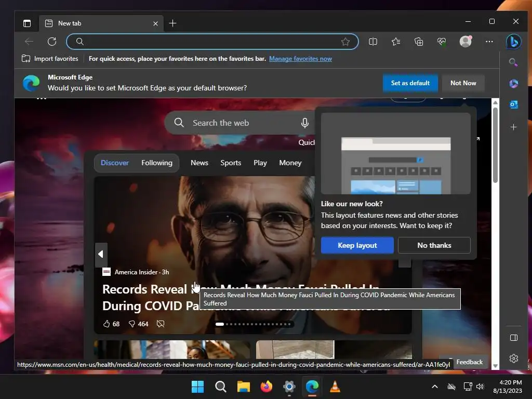Open volume control in system tray
Screen dimensions: 532x399
pos(480,387)
